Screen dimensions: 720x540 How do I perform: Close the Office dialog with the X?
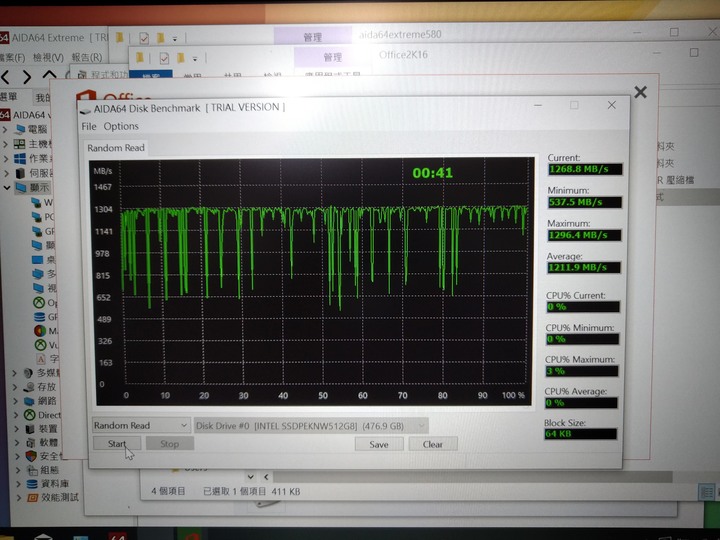(x=641, y=92)
